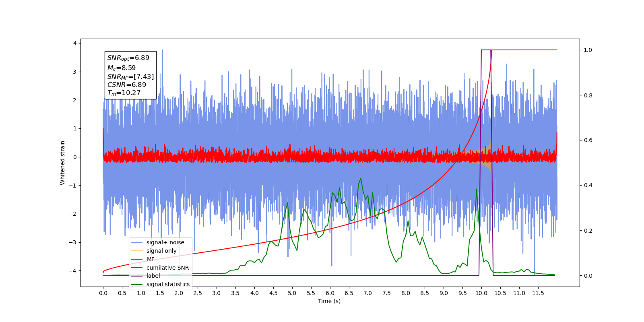This screenshot has height=322, width=644.
Task: Click the 0.4 tick on right axis
Action: [x=588, y=186]
